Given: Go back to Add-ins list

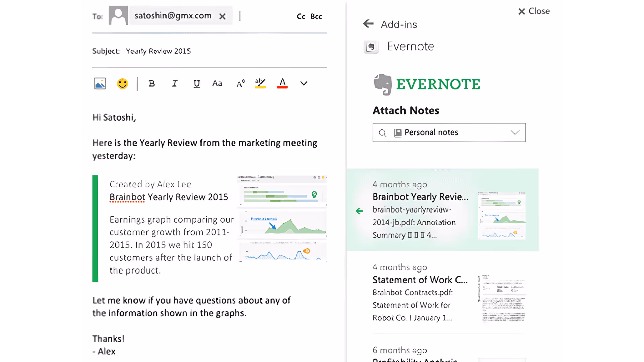Looking at the screenshot, I should coord(368,24).
